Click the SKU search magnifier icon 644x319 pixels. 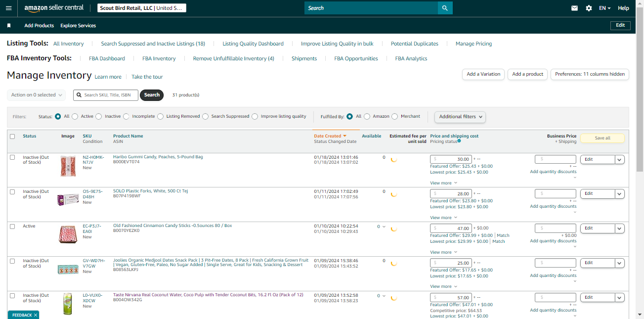(x=79, y=95)
